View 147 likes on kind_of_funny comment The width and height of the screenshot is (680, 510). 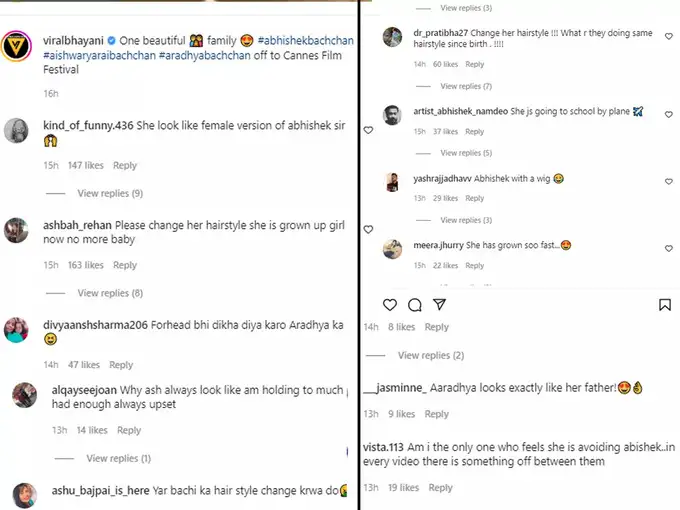tap(85, 165)
